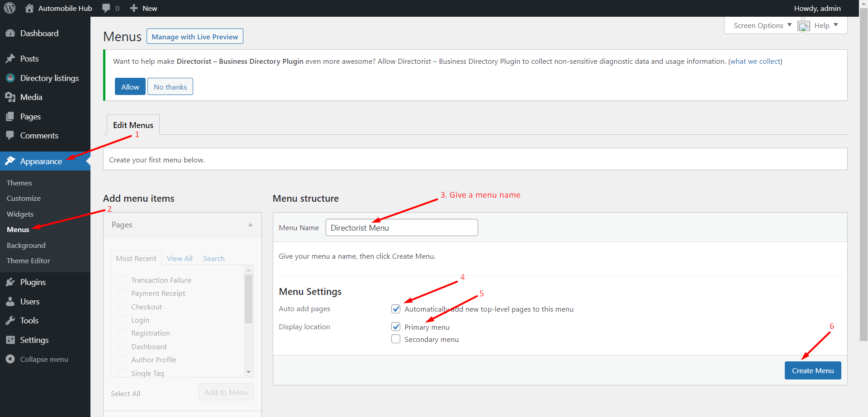Image resolution: width=868 pixels, height=417 pixels.
Task: Open the Screen Options dropdown
Action: click(x=761, y=25)
